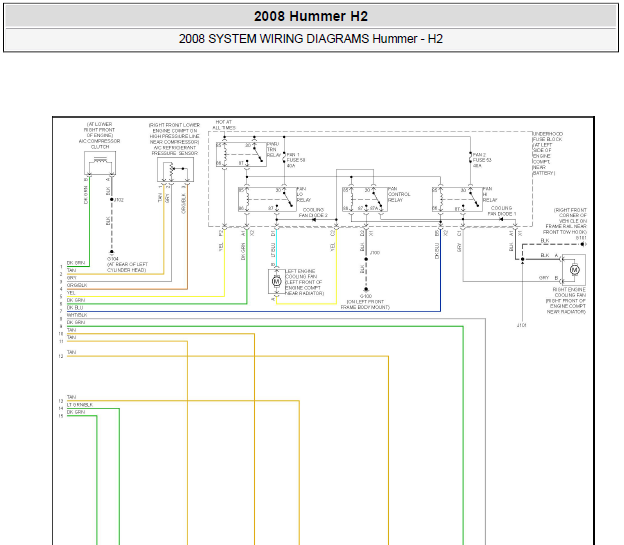This screenshot has width=624, height=545.
Task: Click the 'BLK A' terminal label on right fan
Action: pos(549,255)
